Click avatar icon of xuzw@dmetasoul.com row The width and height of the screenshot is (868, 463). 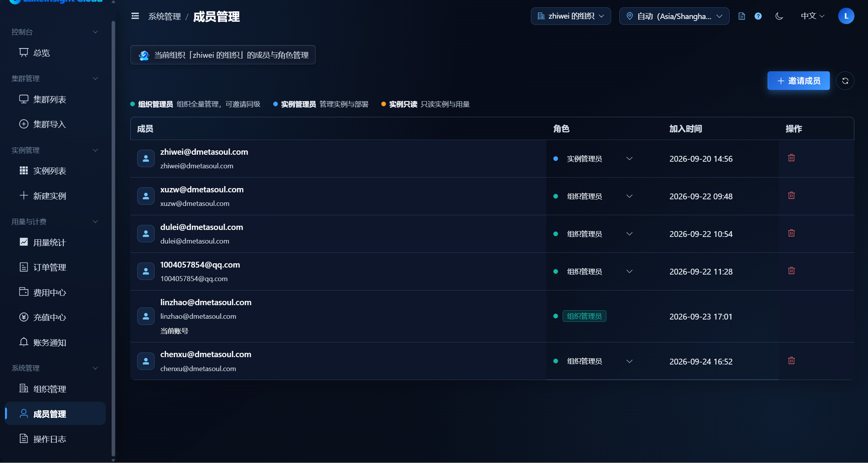pos(146,196)
